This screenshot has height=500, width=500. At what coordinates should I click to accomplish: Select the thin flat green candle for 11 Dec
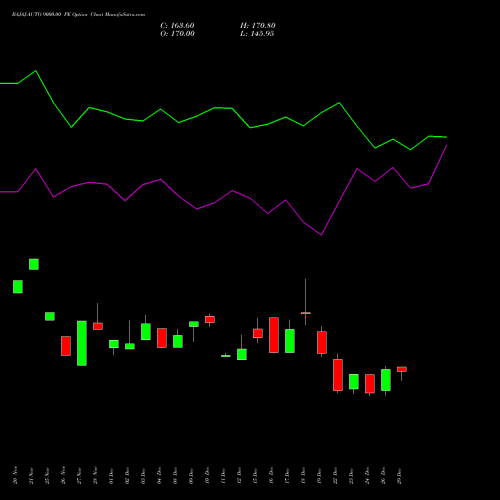(226, 356)
